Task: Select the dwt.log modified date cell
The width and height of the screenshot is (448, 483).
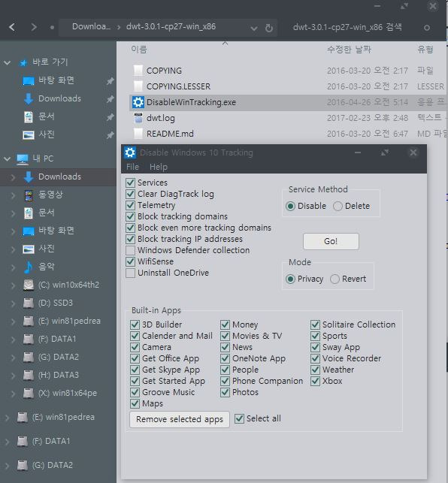Action: pos(368,118)
